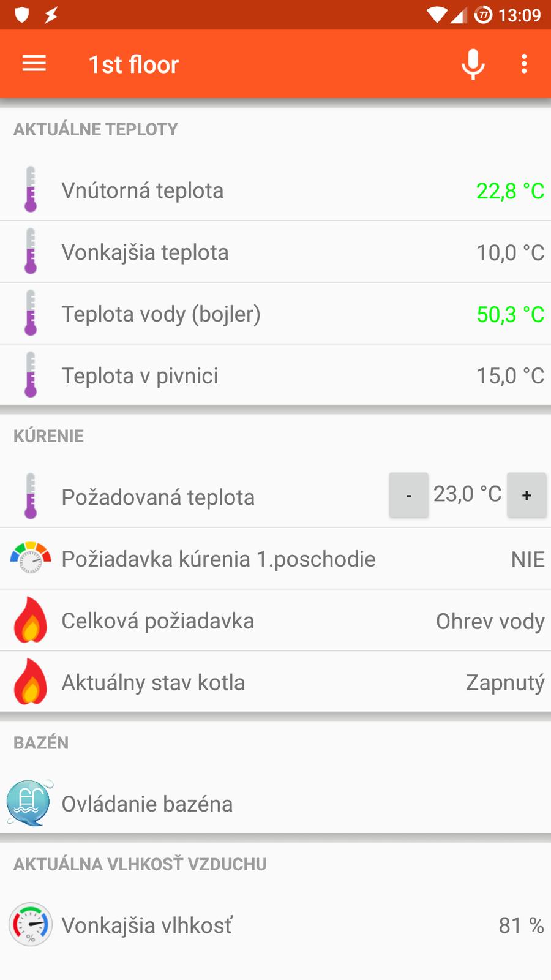Tap the 50,3 °C boiler water value
551x980 pixels.
click(x=510, y=314)
